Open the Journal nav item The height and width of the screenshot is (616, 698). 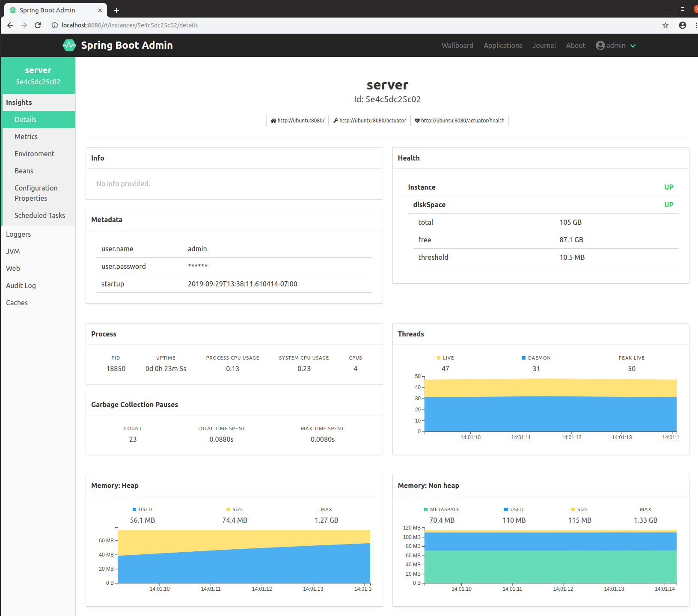coord(544,45)
